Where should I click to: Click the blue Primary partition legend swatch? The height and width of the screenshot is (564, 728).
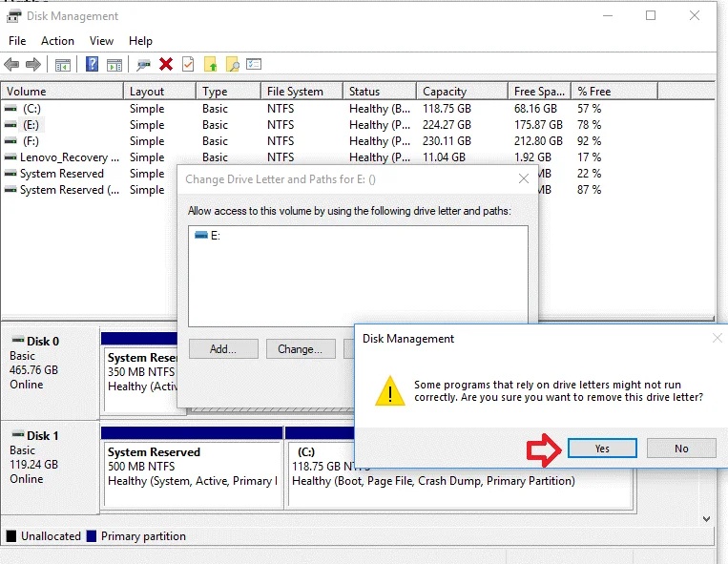pos(92,536)
